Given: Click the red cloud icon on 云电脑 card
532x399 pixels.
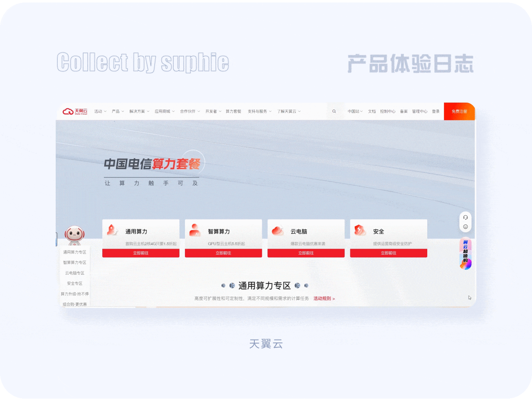Looking at the screenshot, I should click(x=277, y=230).
